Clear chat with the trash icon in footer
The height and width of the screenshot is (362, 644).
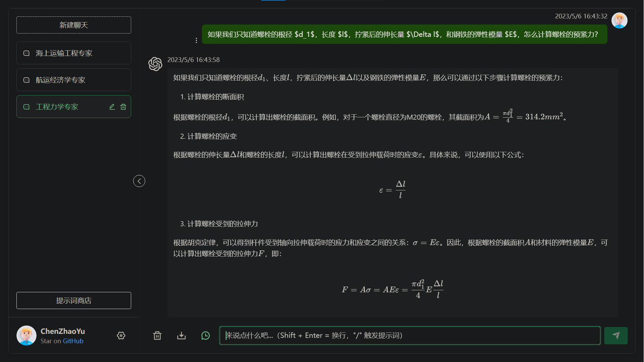click(x=157, y=336)
